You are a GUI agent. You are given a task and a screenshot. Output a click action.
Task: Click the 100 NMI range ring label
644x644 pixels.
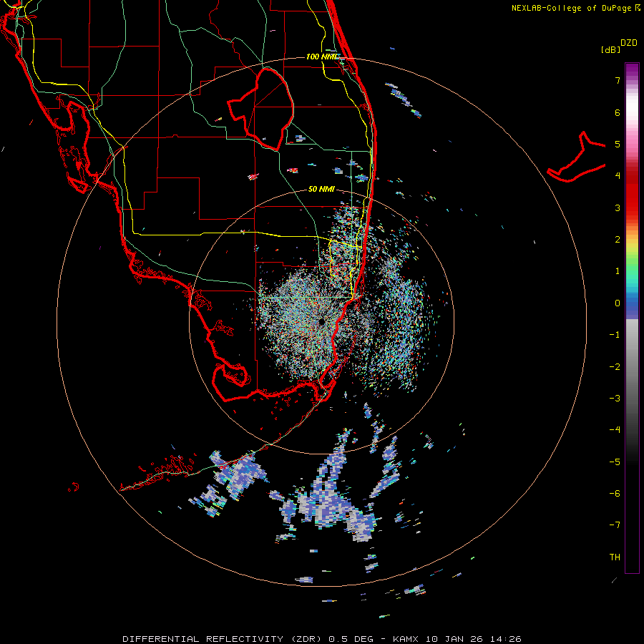click(321, 57)
